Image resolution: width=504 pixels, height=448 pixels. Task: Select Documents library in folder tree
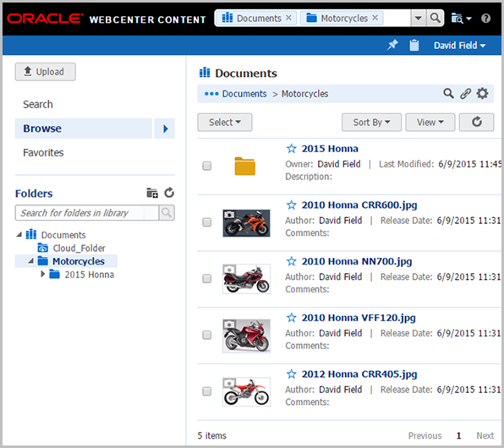point(63,235)
